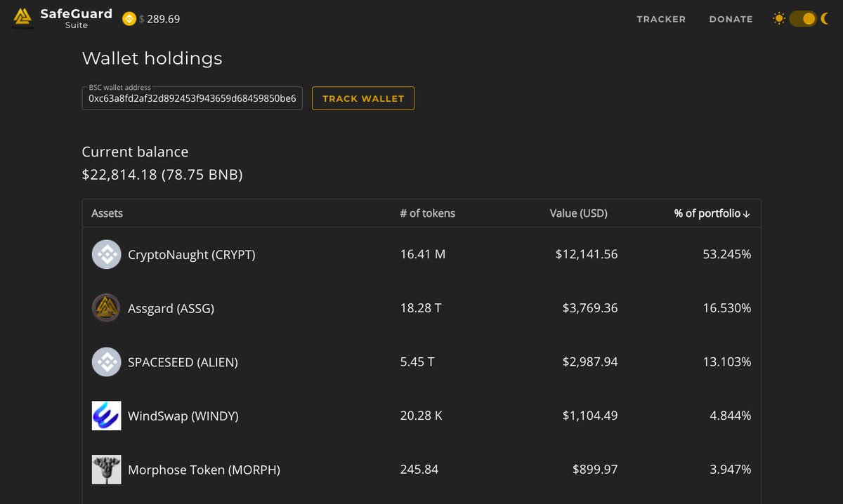The width and height of the screenshot is (843, 504).
Task: Click the 20.28 K token count
Action: [x=421, y=416]
